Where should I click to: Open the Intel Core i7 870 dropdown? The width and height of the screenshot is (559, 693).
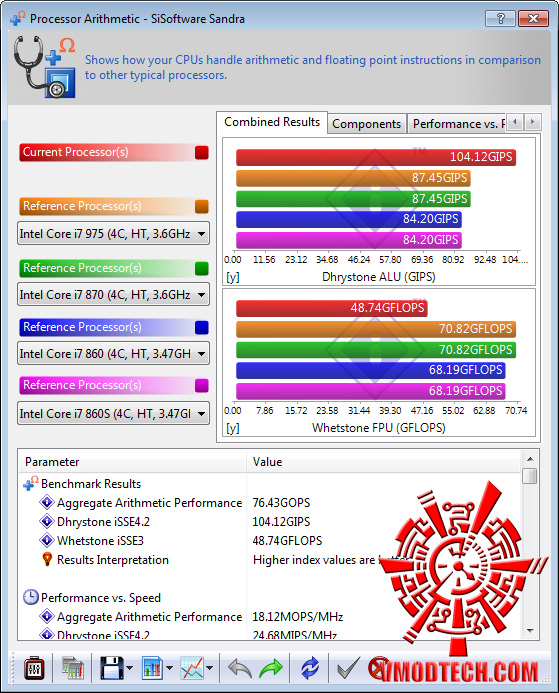coord(113,294)
